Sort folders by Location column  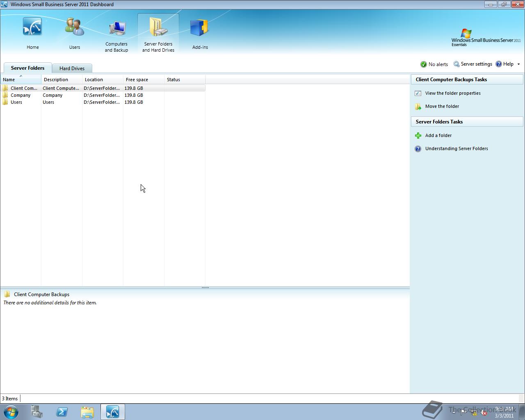coord(103,80)
